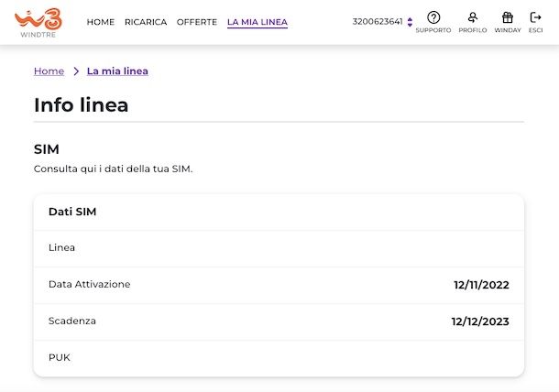Image resolution: width=559 pixels, height=392 pixels.
Task: Click the PUK row in Dati SIM
Action: coord(279,357)
